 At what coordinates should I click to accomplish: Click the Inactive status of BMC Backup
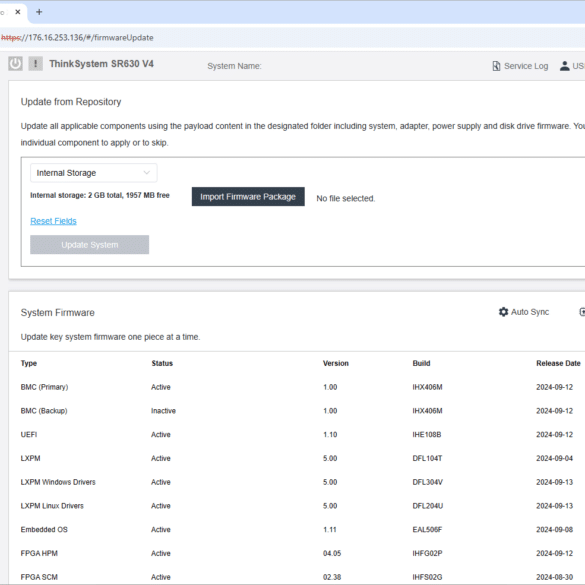(163, 411)
